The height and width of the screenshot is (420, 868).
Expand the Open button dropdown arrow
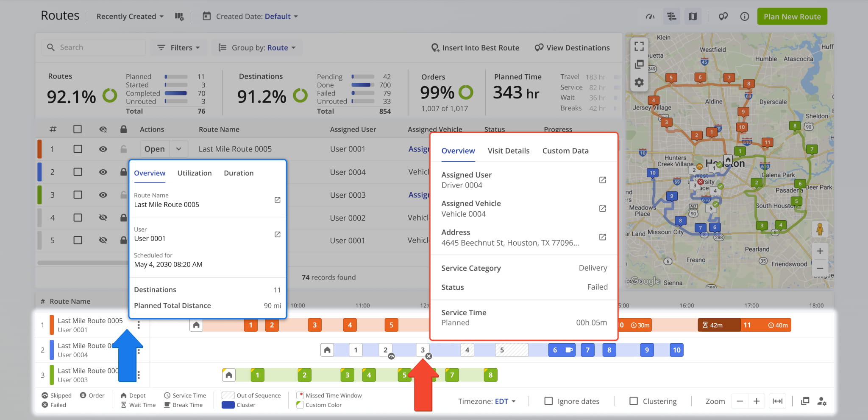tap(179, 149)
